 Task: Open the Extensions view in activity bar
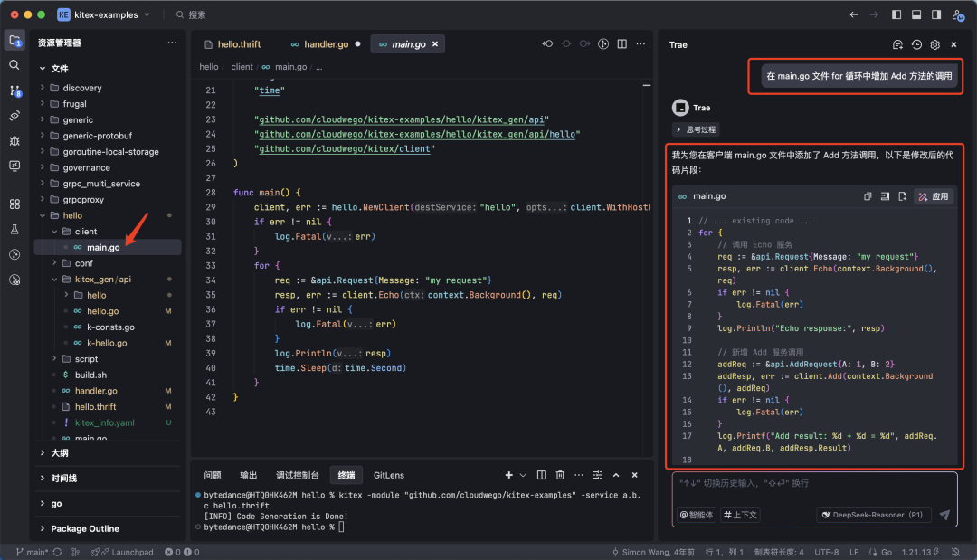(14, 204)
